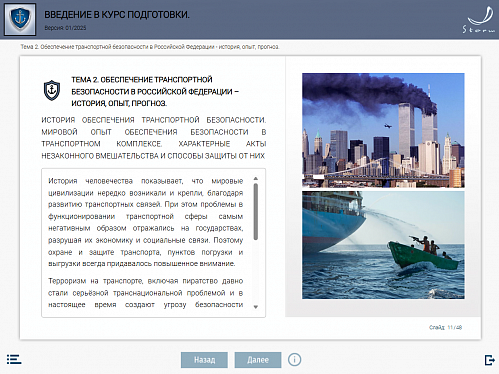Screen dimensions: 499x374
Task: Click the anchor shield icon beside topic title
Action: (52, 90)
